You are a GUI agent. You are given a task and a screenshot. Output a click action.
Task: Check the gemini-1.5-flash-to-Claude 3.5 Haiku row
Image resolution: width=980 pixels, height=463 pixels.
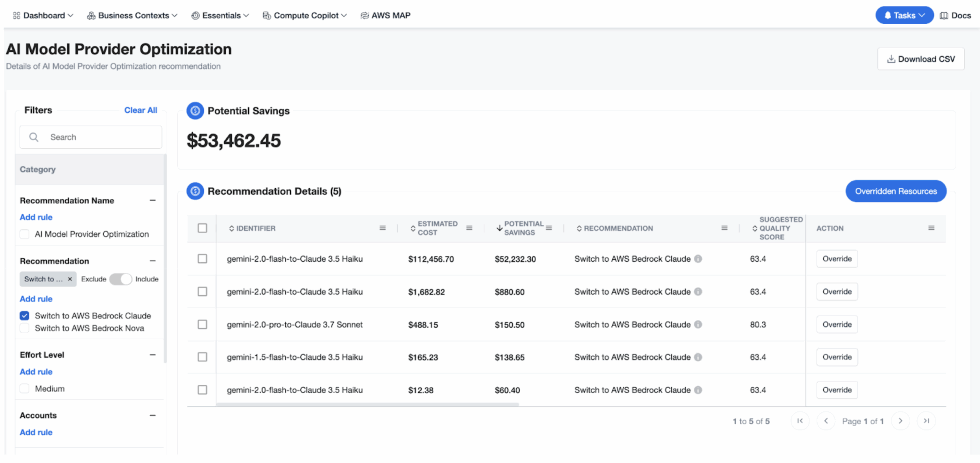coord(203,357)
